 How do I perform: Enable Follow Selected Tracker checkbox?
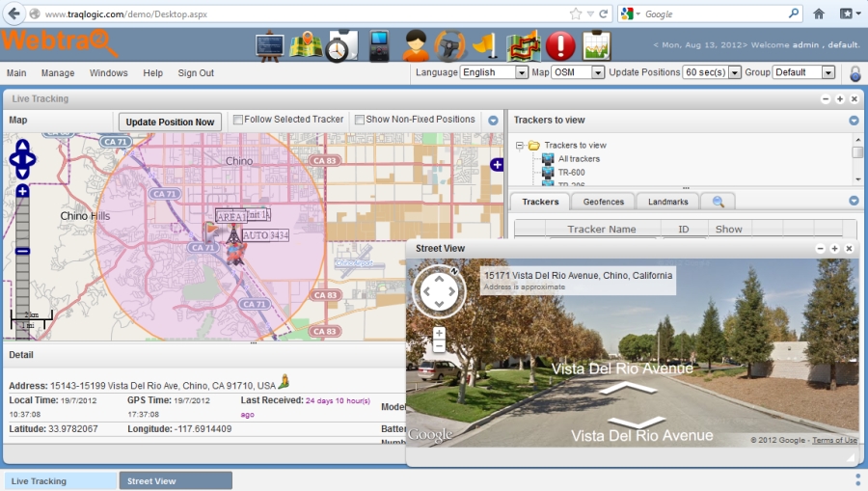238,120
